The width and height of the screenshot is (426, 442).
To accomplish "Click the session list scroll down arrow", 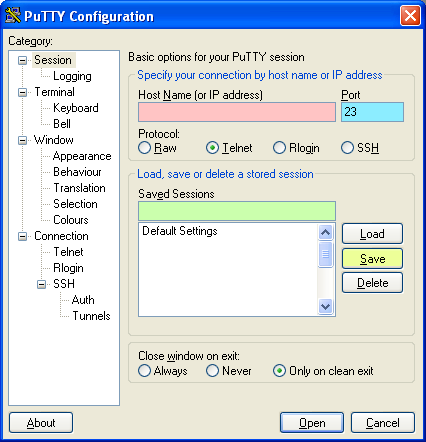I will click(x=325, y=306).
